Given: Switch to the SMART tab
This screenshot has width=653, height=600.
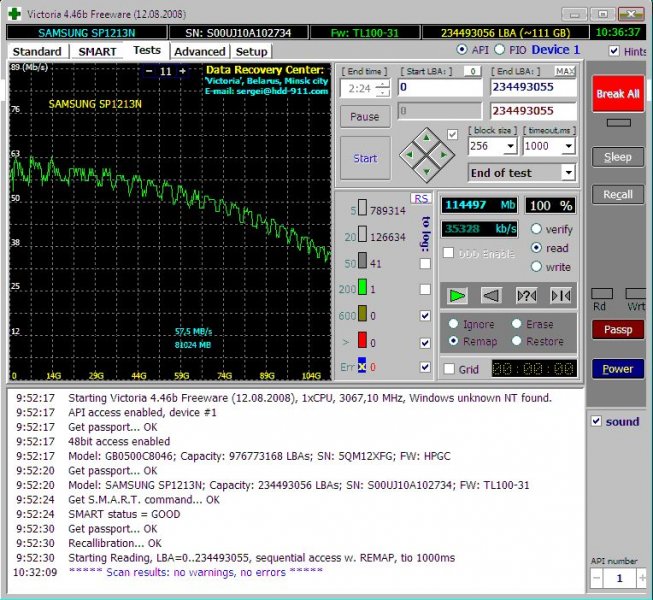Looking at the screenshot, I should click(97, 51).
